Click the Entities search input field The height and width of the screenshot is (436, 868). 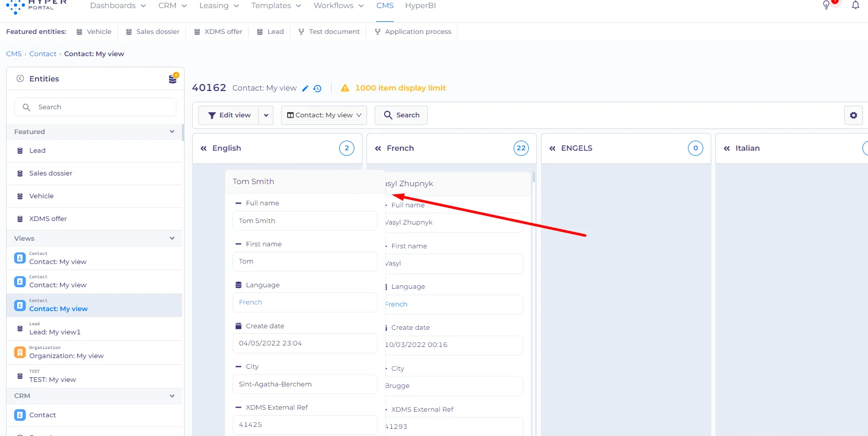pos(95,107)
